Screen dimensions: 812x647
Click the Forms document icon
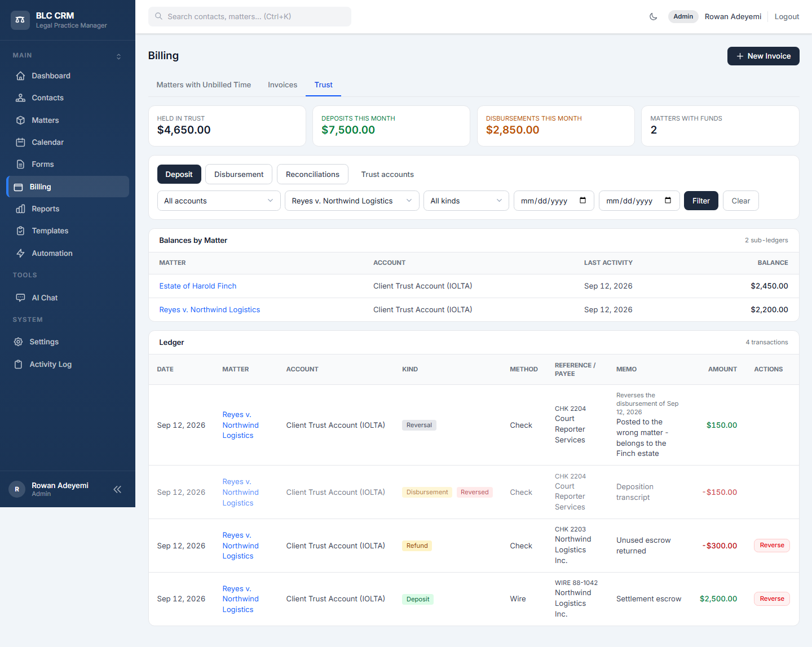tap(20, 164)
